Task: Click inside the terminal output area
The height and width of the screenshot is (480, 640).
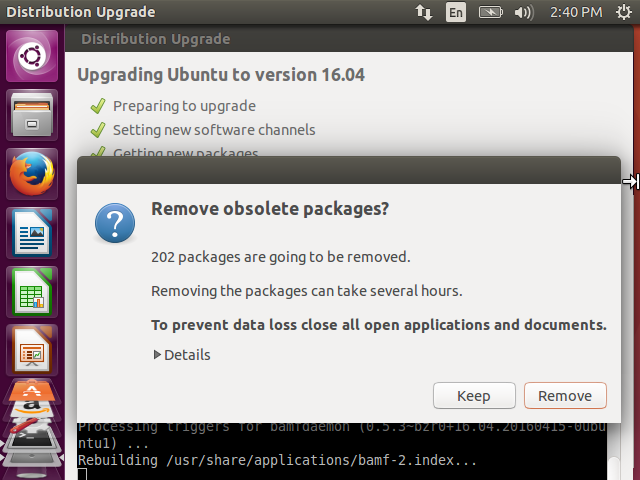Action: tap(342, 451)
